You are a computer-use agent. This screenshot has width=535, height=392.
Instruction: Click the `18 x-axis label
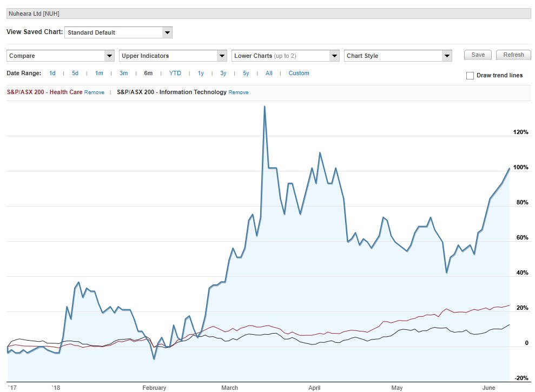pos(56,388)
